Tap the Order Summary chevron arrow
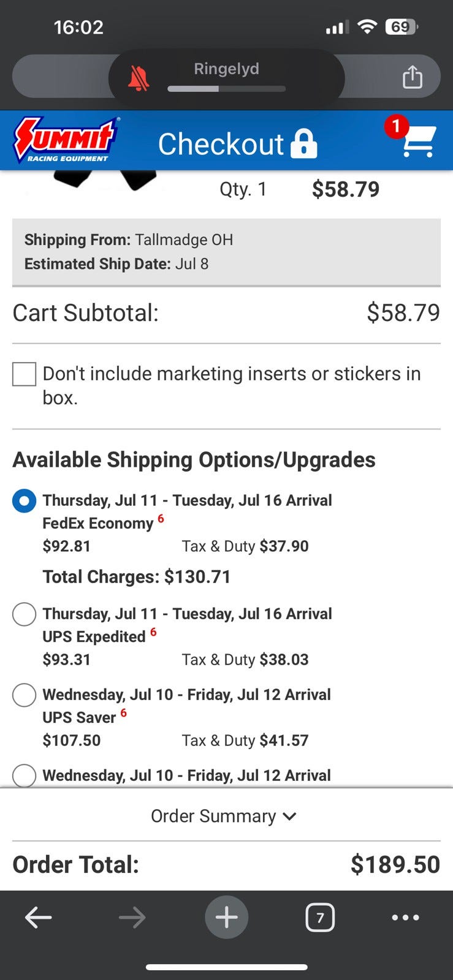Viewport: 453px width, 980px height. point(290,816)
